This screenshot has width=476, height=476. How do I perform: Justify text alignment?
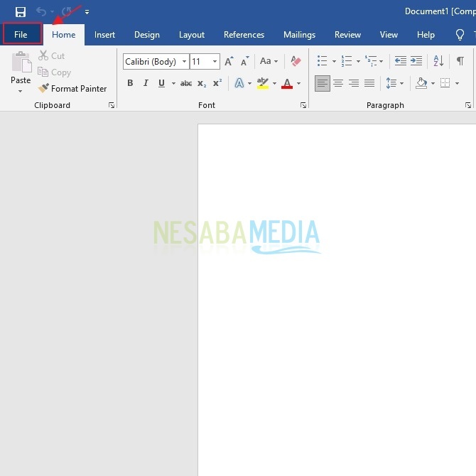click(x=369, y=83)
